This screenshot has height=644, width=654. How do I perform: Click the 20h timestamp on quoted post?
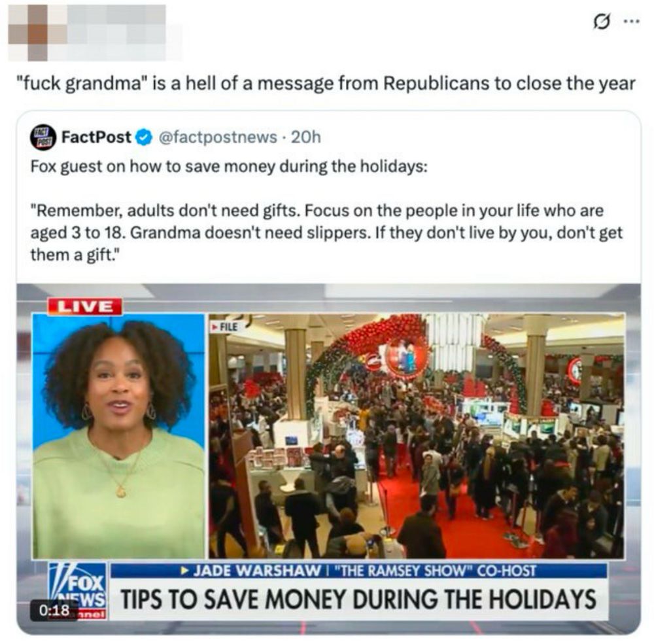pos(305,137)
